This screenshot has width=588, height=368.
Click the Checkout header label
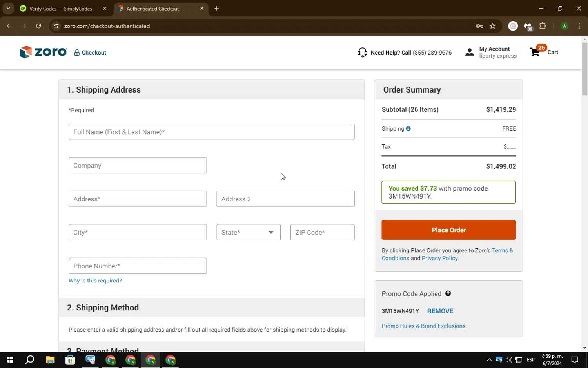(x=94, y=53)
